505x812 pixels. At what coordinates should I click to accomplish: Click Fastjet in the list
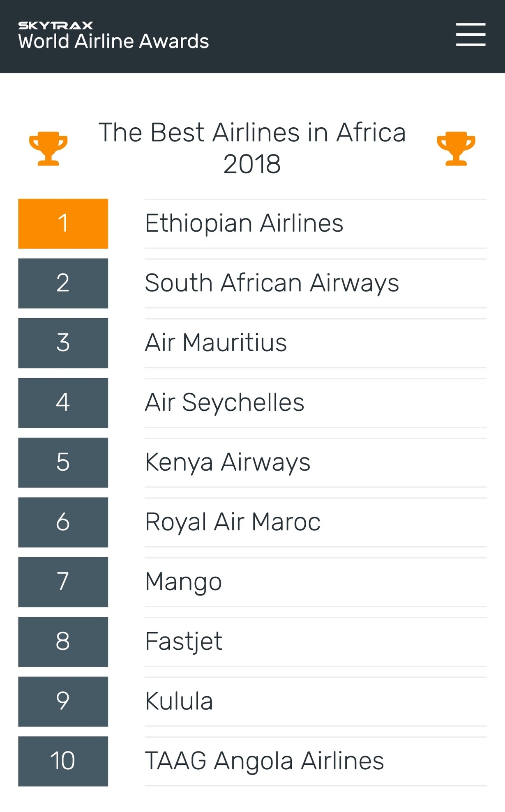point(184,642)
